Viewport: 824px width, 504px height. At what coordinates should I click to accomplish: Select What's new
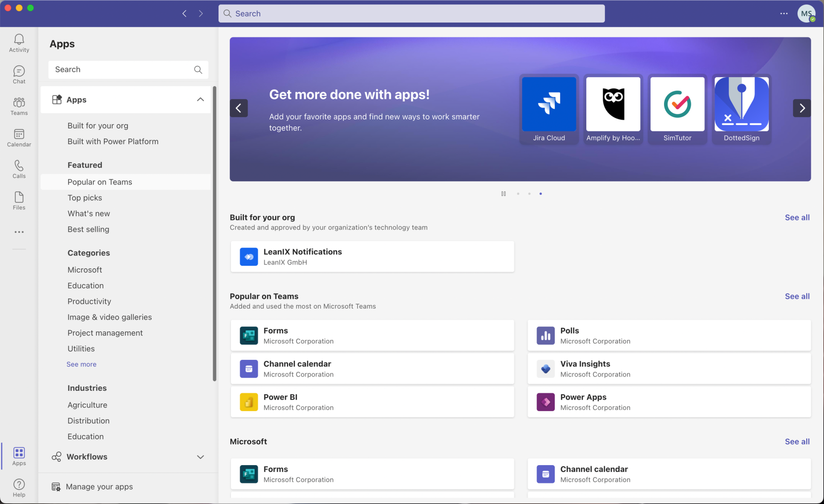tap(89, 214)
